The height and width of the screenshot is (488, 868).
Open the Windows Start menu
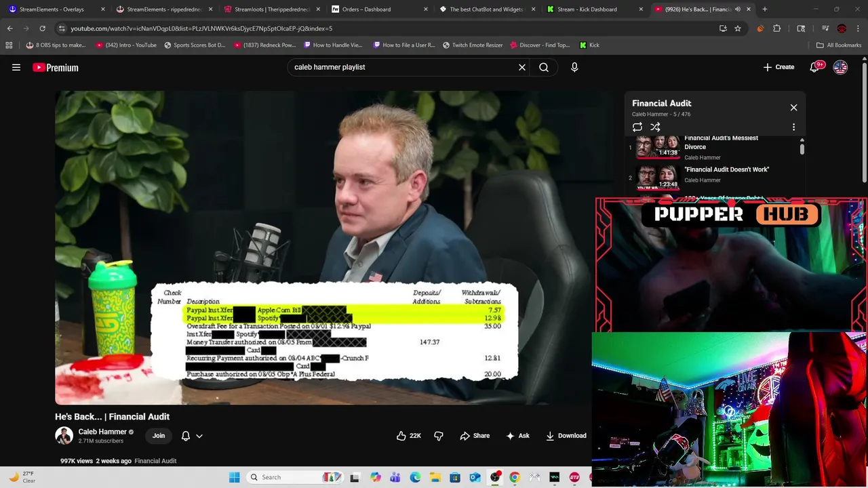(234, 477)
